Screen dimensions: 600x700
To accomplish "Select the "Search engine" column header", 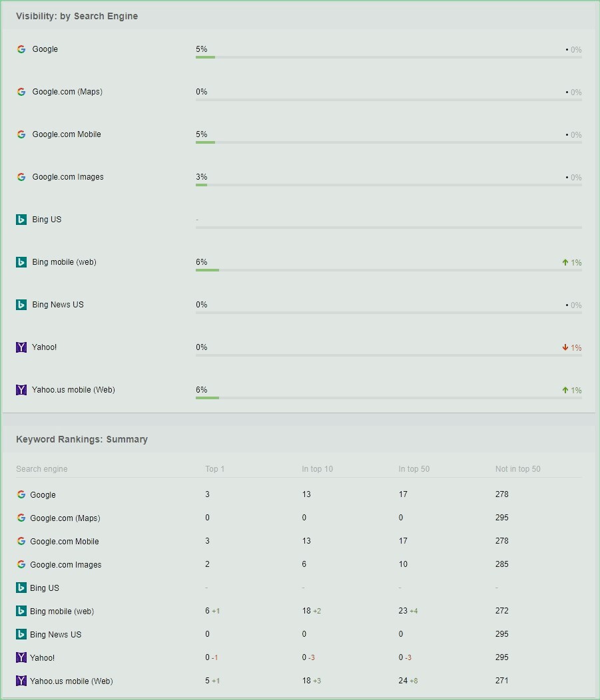I will point(42,469).
